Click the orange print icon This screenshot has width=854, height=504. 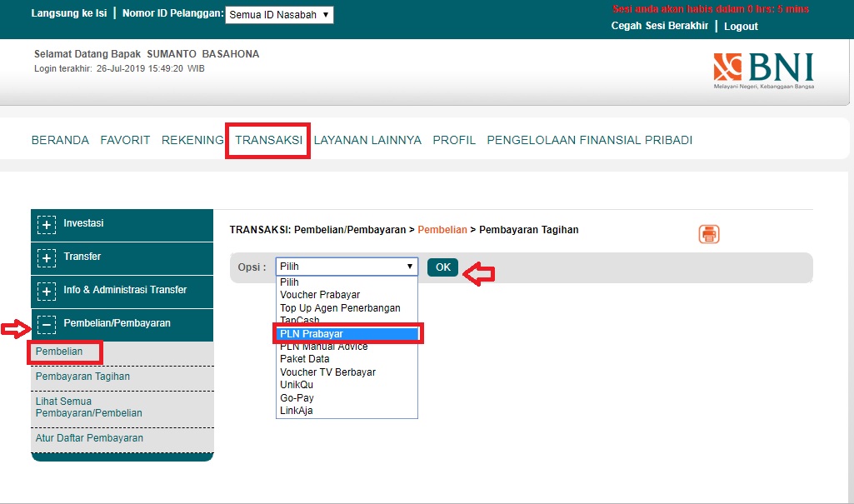pyautogui.click(x=708, y=234)
